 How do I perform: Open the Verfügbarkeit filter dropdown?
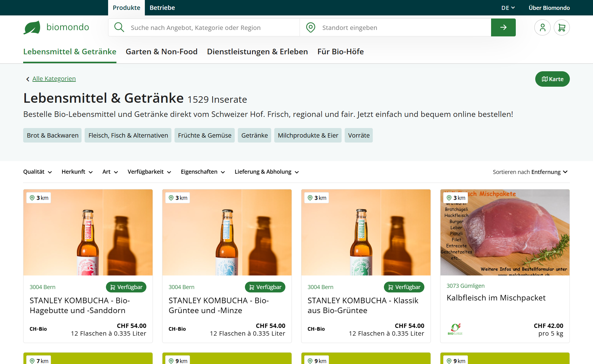pyautogui.click(x=149, y=172)
